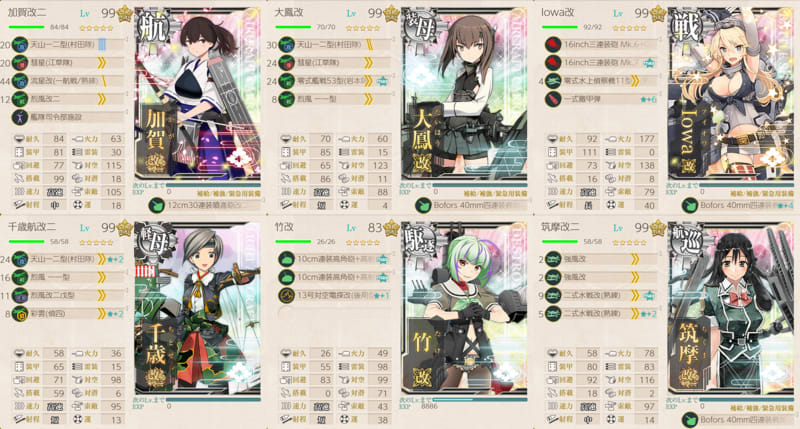Image resolution: width=800 pixels, height=429 pixels.
Task: Select Chikuma's first 強風改 seaplane fighter icon
Action: (x=553, y=259)
